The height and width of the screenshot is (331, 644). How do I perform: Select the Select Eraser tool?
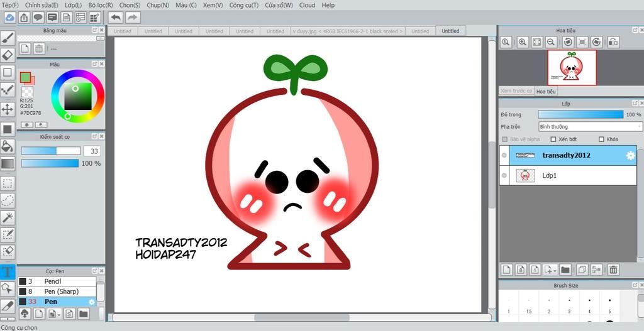pos(8,251)
